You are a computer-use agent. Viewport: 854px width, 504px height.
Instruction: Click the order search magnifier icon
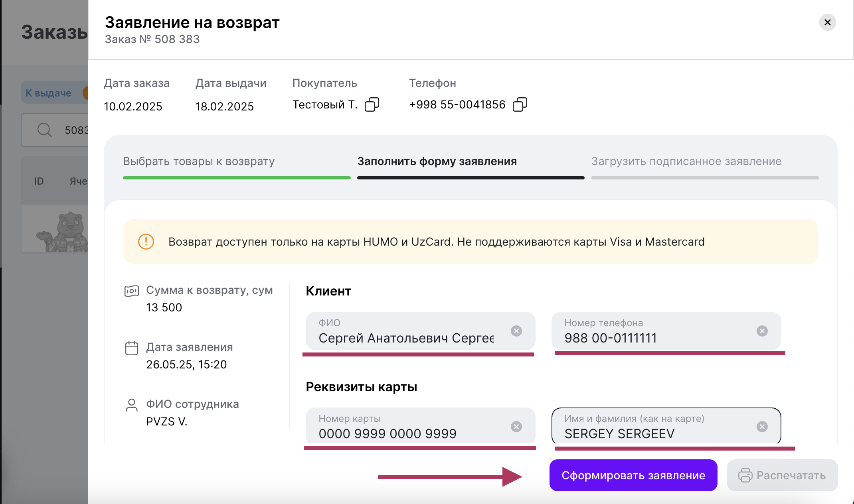(44, 130)
